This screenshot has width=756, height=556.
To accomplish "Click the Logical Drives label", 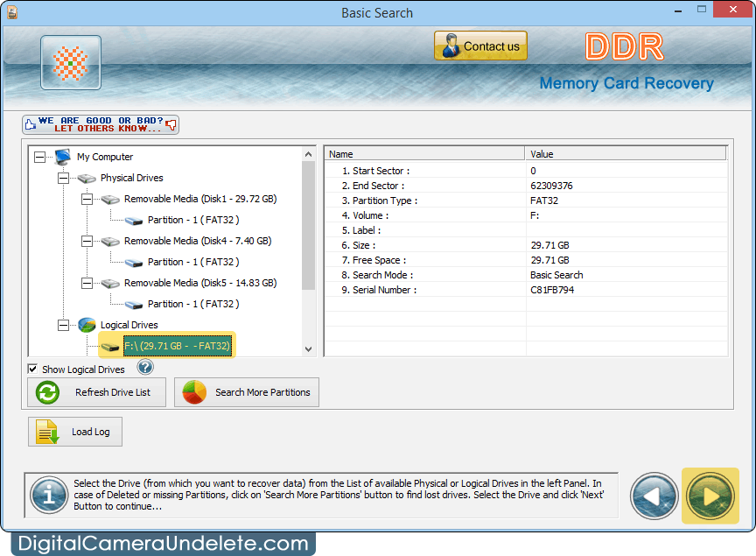I will tap(129, 325).
